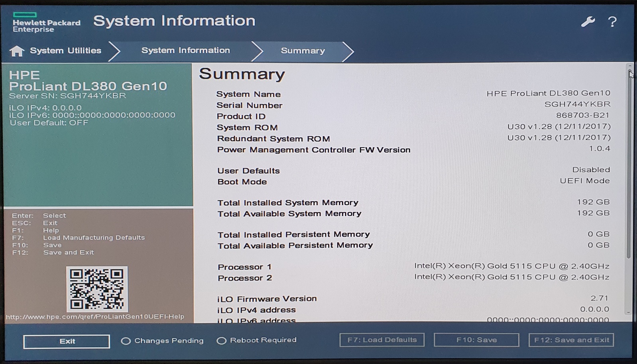Click Total Installed Persistent Memory label
Image resolution: width=637 pixels, height=364 pixels.
click(x=294, y=234)
